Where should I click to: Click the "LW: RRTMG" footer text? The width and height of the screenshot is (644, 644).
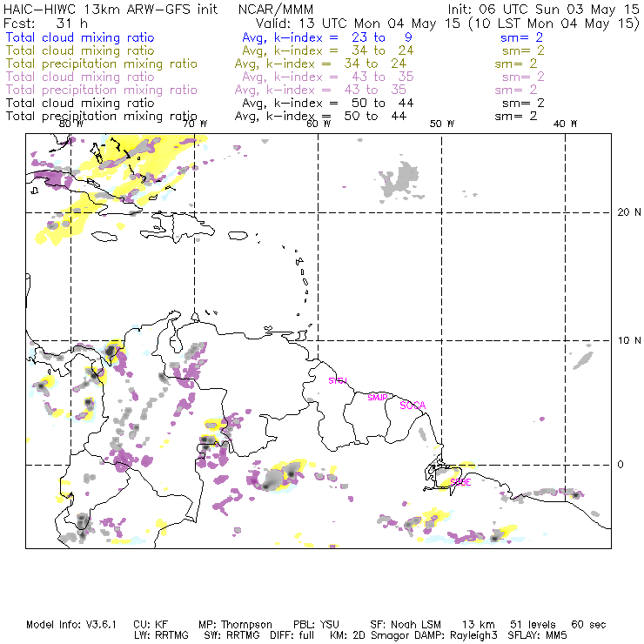(161, 635)
